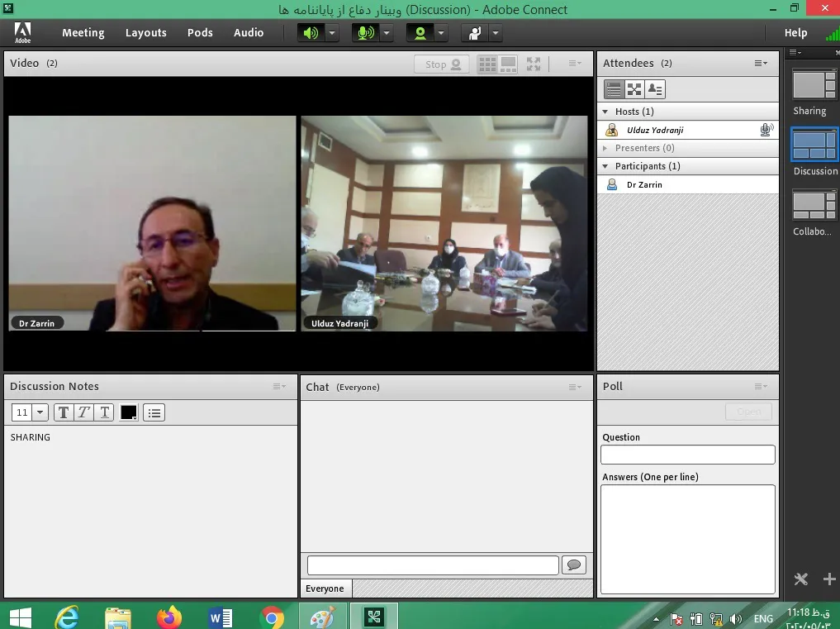Open the Discussion Notes text color swatch

pos(129,412)
